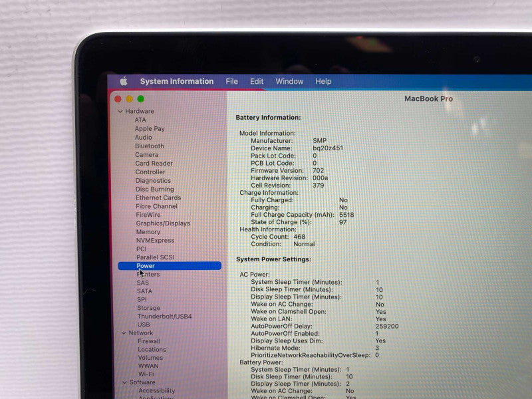532x399 pixels.
Task: Select Controller in the sidebar
Action: (x=150, y=172)
